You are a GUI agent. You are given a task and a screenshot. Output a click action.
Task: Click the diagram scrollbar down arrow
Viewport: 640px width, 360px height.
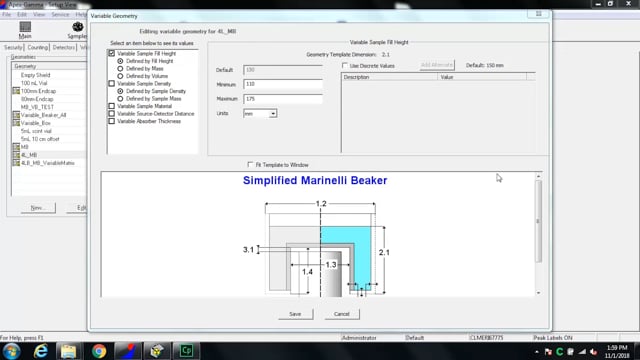point(538,293)
